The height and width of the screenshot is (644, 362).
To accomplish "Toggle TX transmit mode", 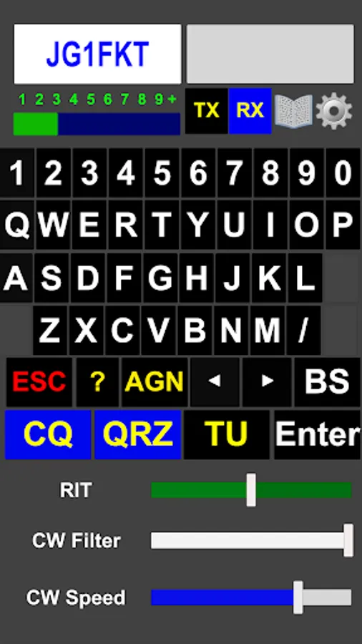I will [x=207, y=111].
